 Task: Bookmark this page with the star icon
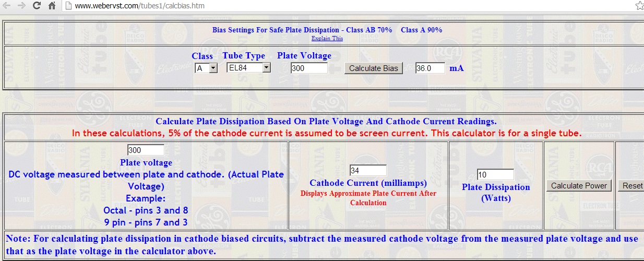[639, 6]
